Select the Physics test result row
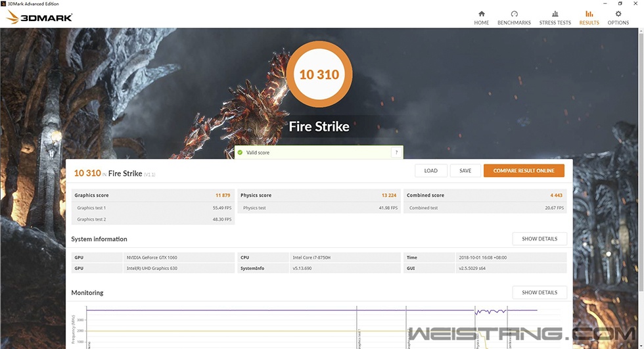 point(319,208)
